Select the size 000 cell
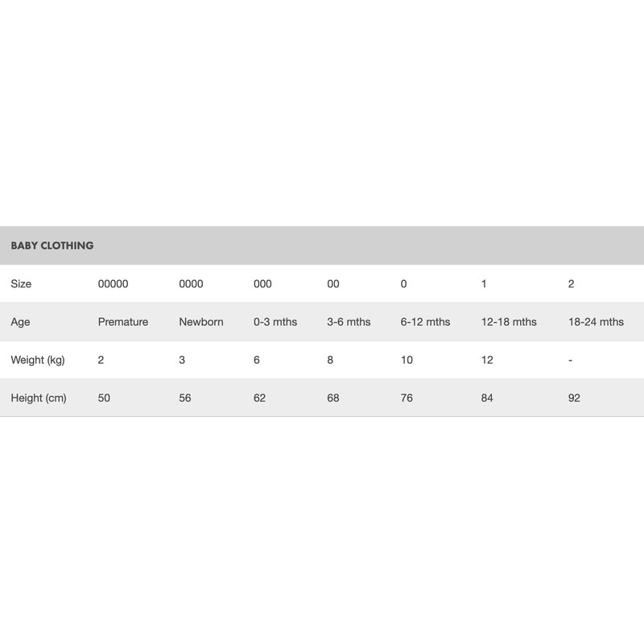Viewport: 644px width, 644px height. click(262, 284)
